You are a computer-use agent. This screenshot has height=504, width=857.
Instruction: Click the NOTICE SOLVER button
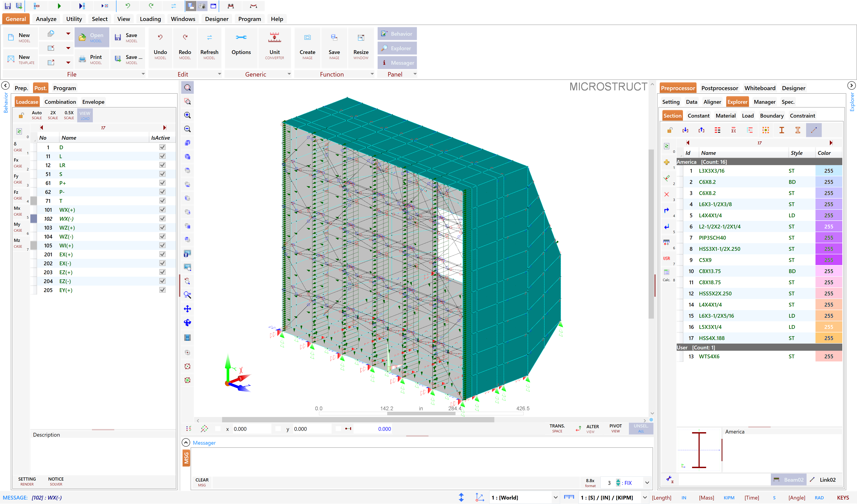(56, 481)
